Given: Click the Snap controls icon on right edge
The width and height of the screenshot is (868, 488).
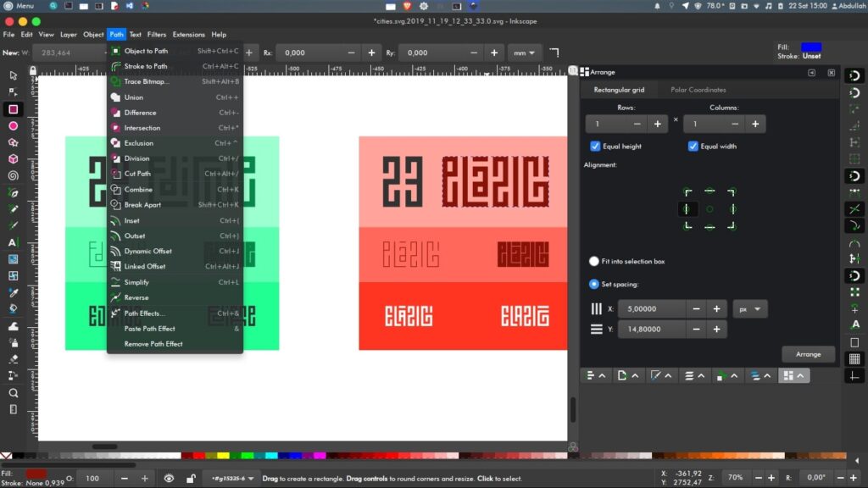Looking at the screenshot, I should pyautogui.click(x=854, y=76).
